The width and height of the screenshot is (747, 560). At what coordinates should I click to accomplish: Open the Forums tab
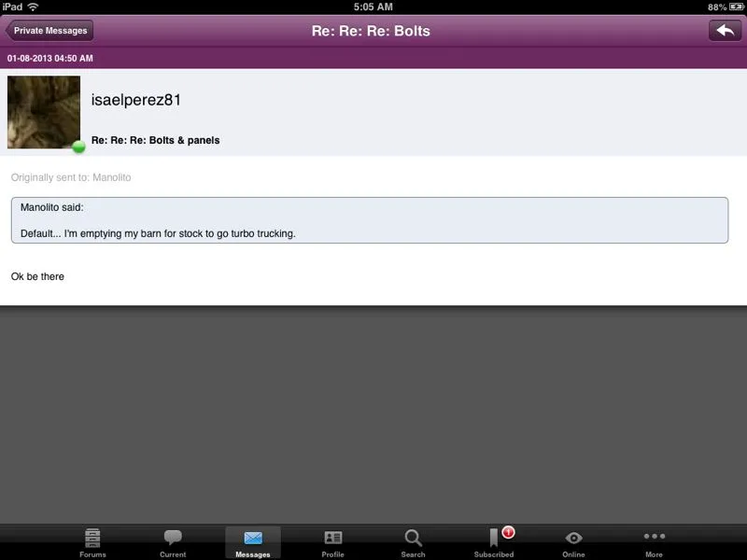point(92,542)
